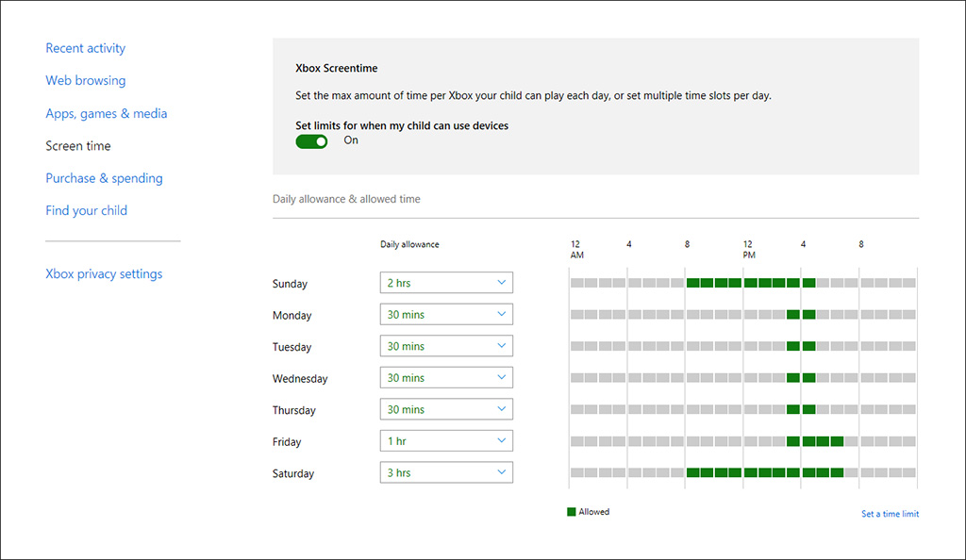Open Sunday daily allowance dropdown
966x560 pixels.
[x=446, y=283]
